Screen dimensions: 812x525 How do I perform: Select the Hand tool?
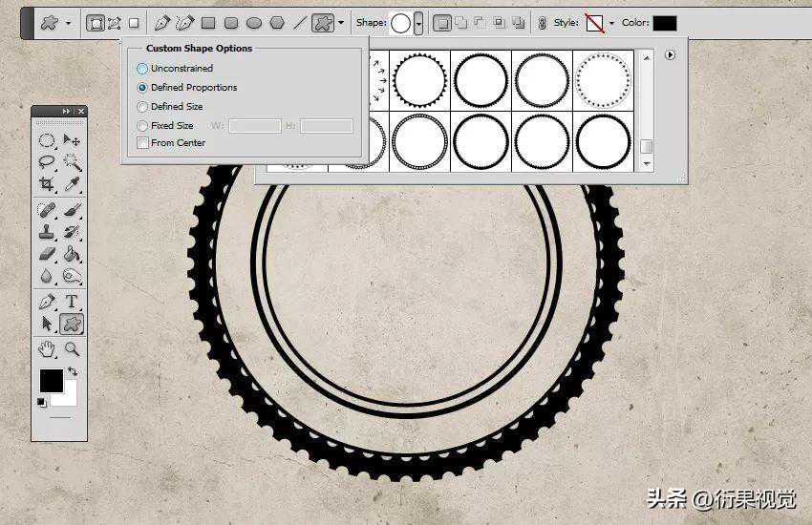tap(47, 348)
